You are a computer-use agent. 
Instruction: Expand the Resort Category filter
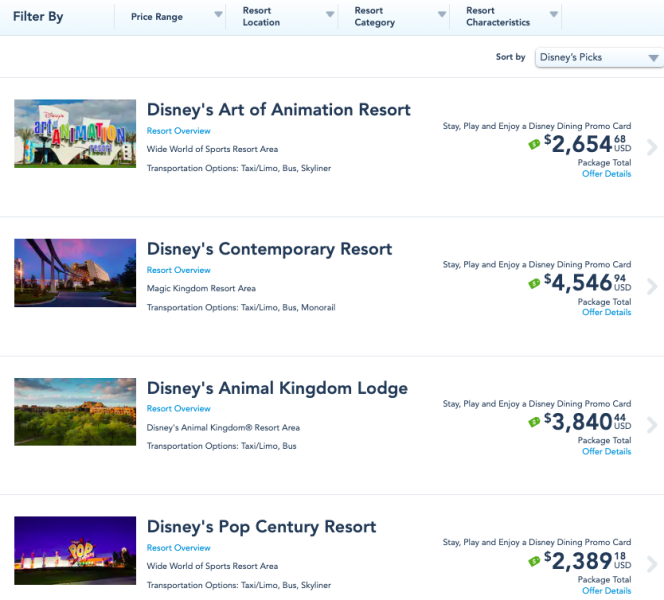(x=399, y=17)
